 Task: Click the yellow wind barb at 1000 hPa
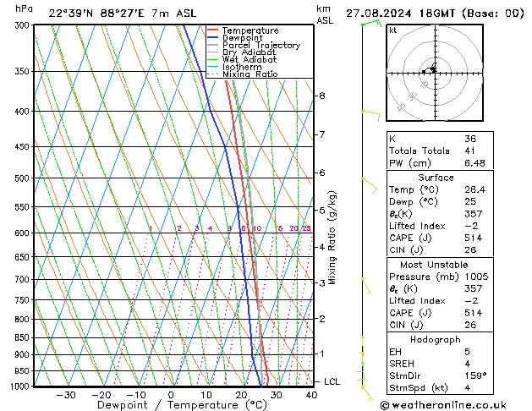point(367,394)
